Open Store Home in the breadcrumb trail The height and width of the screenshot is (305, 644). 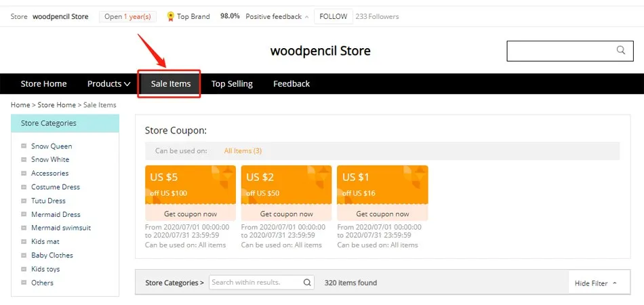(57, 105)
